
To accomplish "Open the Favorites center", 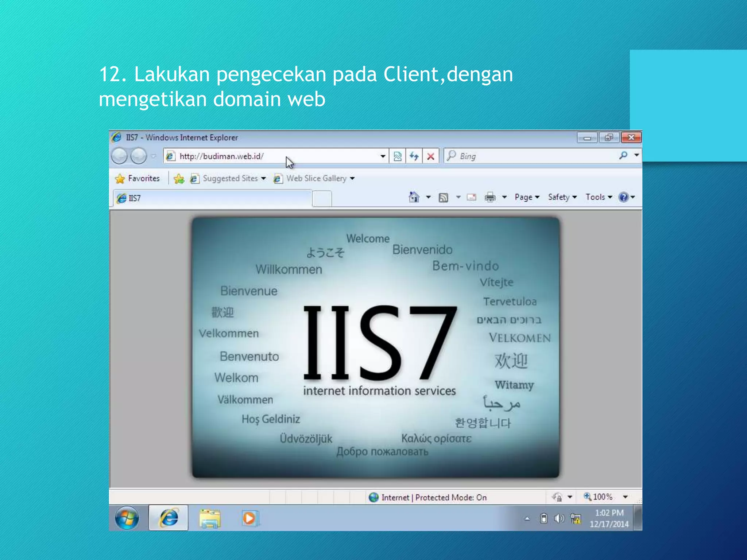I will (137, 179).
